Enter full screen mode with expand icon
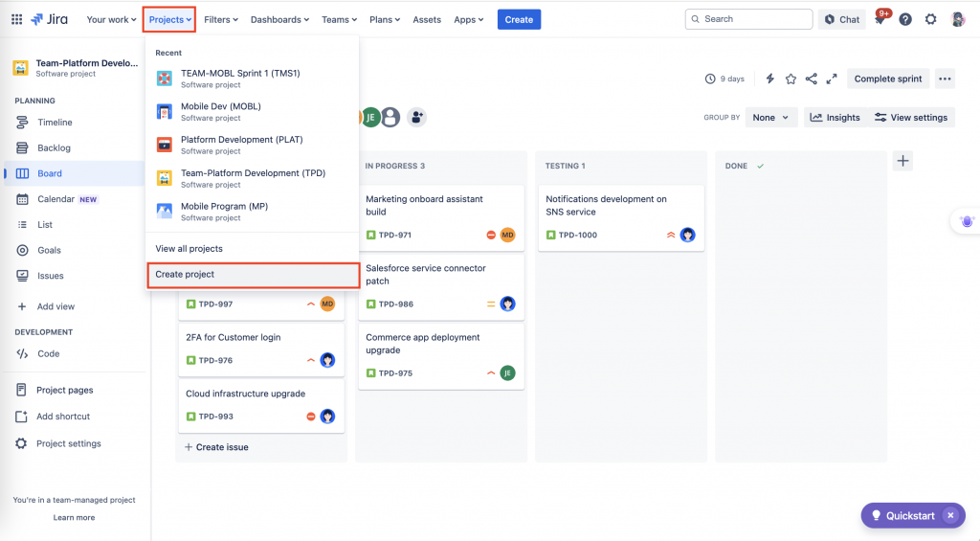Screen dimensions: 980x541 pyautogui.click(x=832, y=79)
